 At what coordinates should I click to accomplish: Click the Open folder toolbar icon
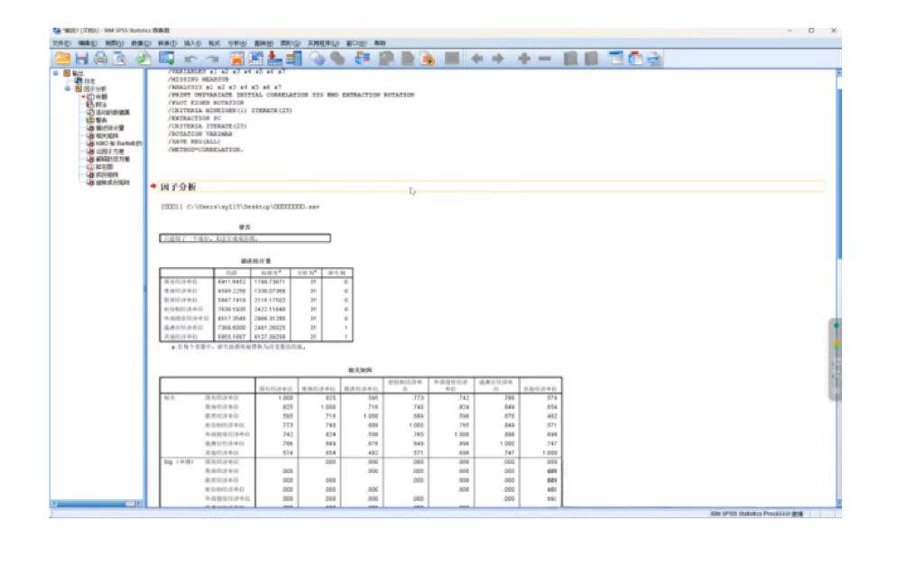point(62,59)
